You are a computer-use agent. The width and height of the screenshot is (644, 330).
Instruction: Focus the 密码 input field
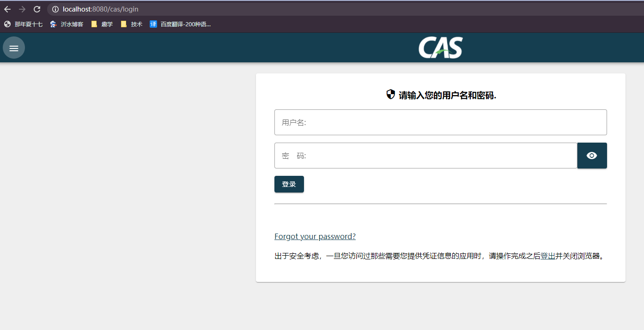[x=426, y=156]
